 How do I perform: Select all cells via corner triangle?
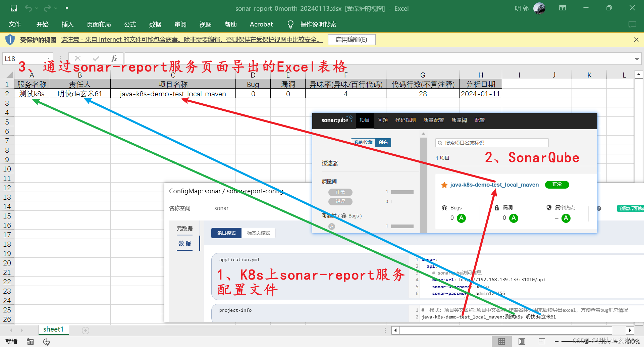pos(10,75)
